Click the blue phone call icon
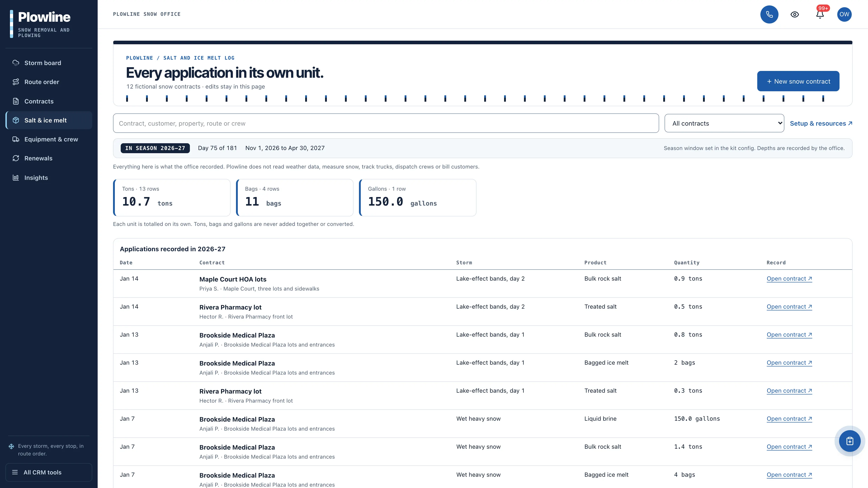This screenshot has height=488, width=868. pyautogui.click(x=769, y=14)
